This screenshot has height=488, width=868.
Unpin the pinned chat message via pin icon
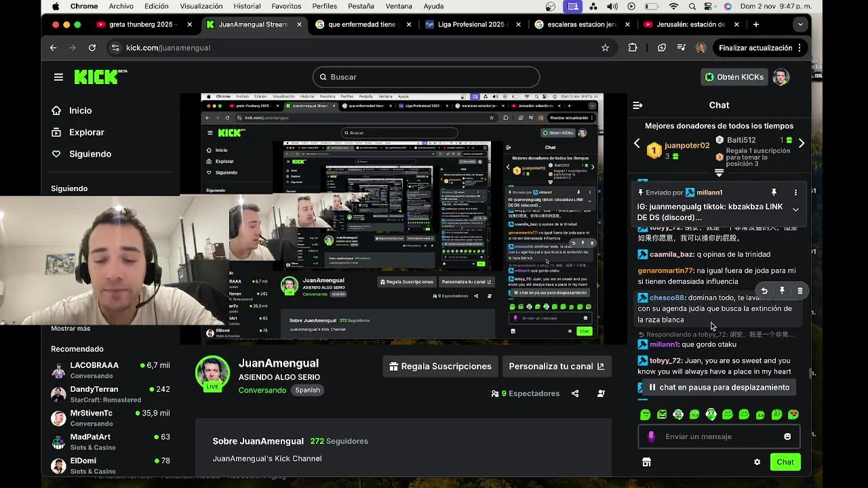coord(774,192)
